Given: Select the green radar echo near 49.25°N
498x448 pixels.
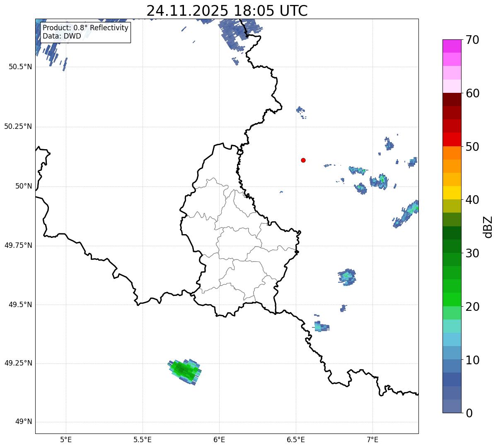Looking at the screenshot, I should [184, 371].
